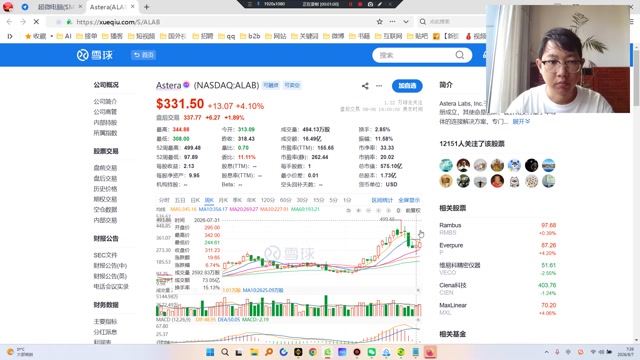Click the chart pan-left arrow icon

pos(378,210)
